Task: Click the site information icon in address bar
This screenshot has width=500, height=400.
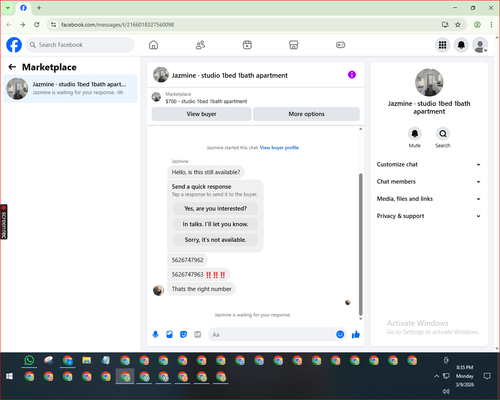Action: 53,25
